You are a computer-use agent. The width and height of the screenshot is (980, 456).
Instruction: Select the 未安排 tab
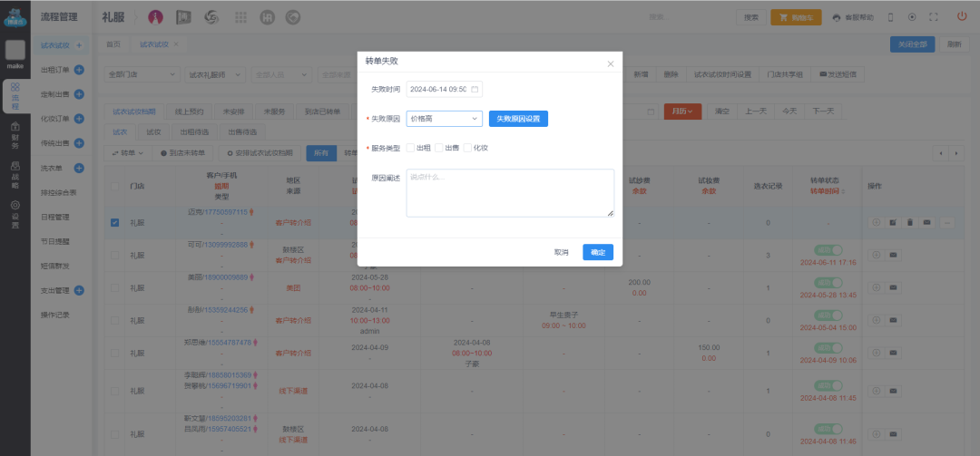pos(234,112)
